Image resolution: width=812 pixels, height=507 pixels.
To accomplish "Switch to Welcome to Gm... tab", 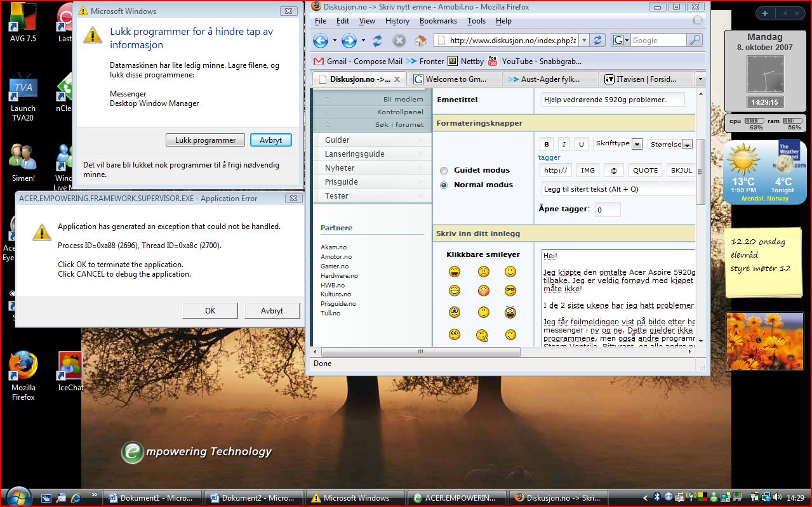I will [x=455, y=79].
